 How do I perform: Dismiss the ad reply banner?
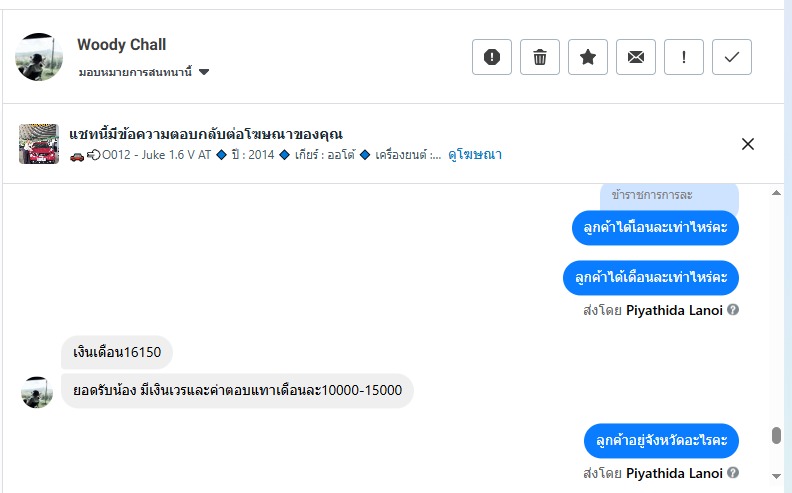tap(748, 144)
